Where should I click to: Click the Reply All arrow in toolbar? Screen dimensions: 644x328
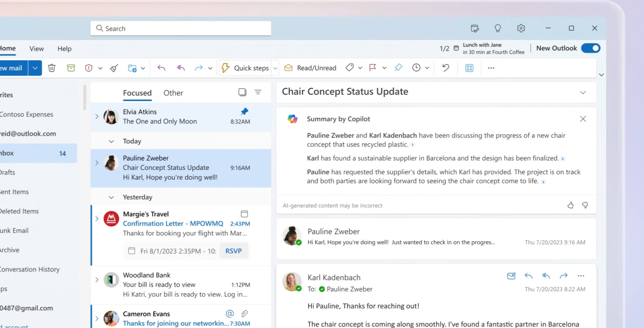(x=181, y=68)
